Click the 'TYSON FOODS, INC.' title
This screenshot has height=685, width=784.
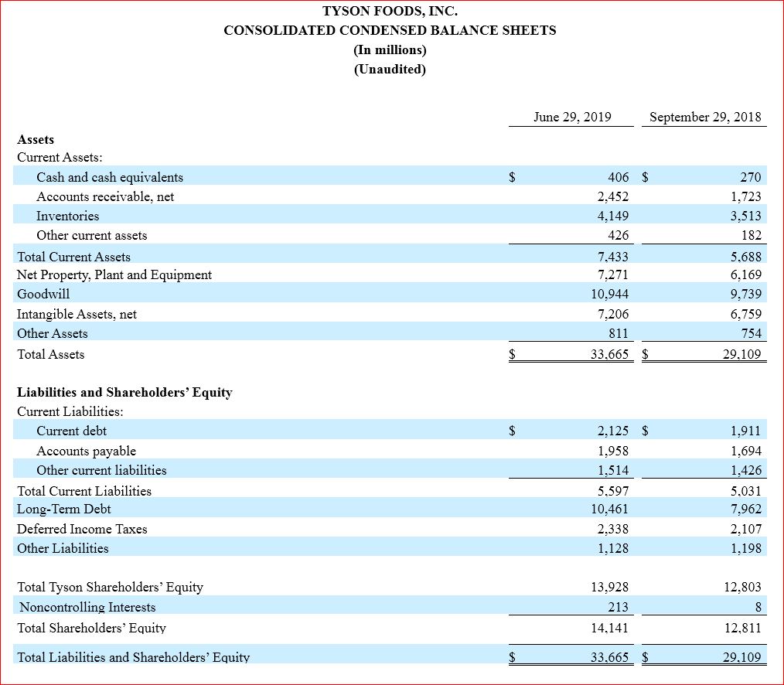[390, 11]
